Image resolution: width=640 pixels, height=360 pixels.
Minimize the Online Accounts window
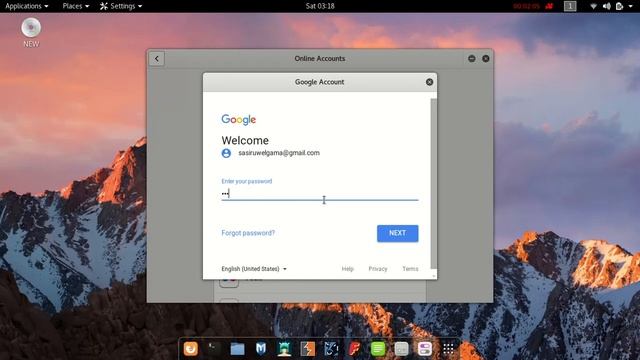[x=471, y=58]
